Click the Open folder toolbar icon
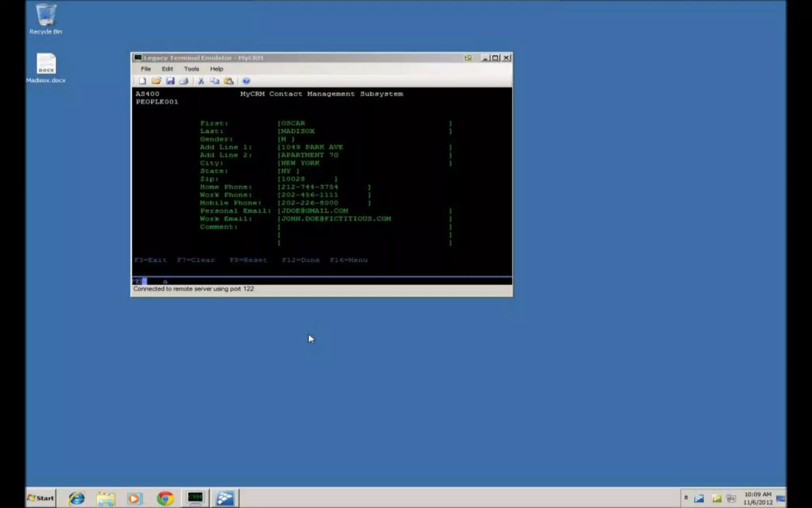This screenshot has width=812, height=508. point(156,81)
